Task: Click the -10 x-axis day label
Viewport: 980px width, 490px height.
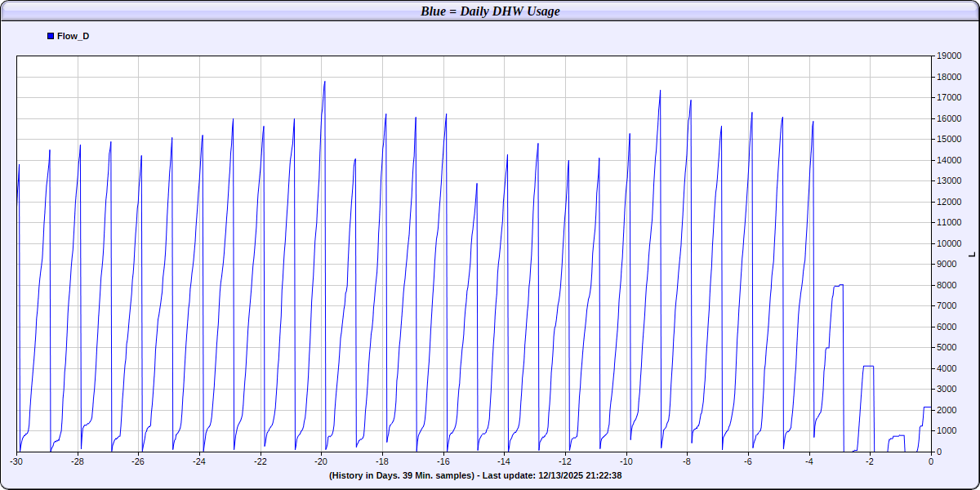Action: (626, 461)
